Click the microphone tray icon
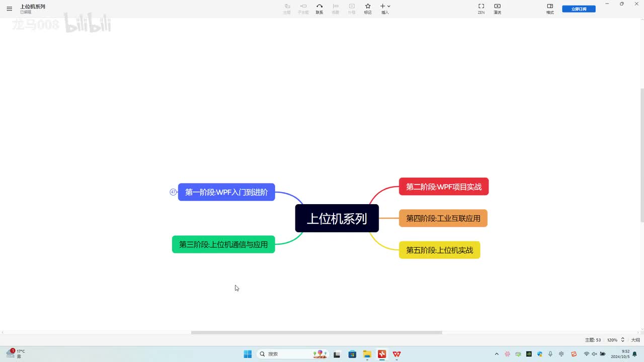644x362 pixels. 550,354
